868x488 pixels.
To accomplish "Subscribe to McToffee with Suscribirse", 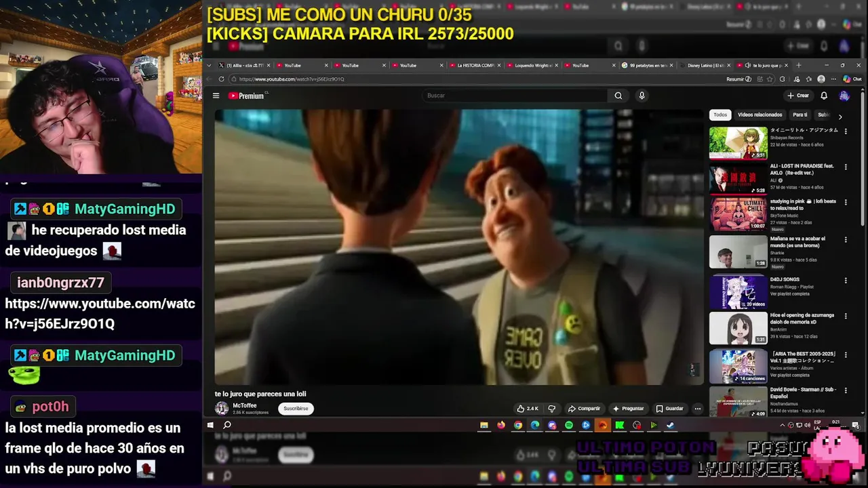I will click(x=296, y=409).
